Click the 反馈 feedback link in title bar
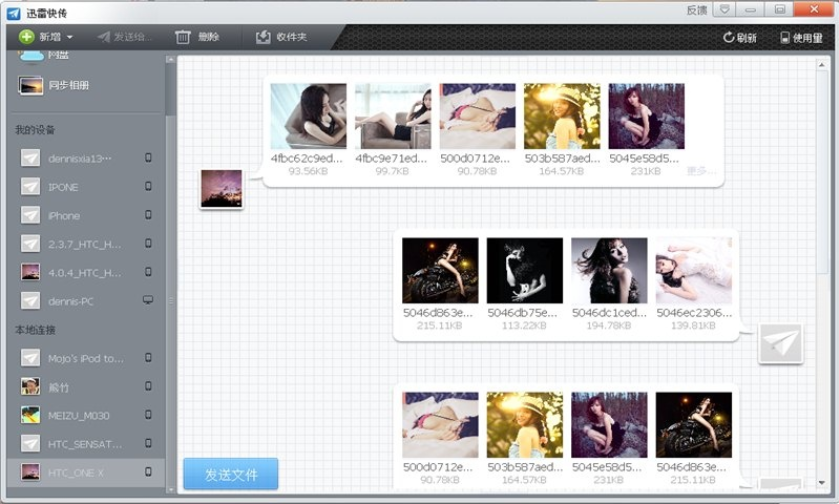This screenshot has height=504, width=839. (x=697, y=10)
